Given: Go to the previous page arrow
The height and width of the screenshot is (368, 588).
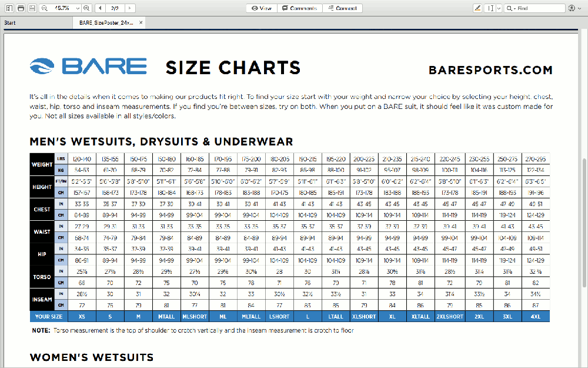Looking at the screenshot, I should tap(100, 8).
